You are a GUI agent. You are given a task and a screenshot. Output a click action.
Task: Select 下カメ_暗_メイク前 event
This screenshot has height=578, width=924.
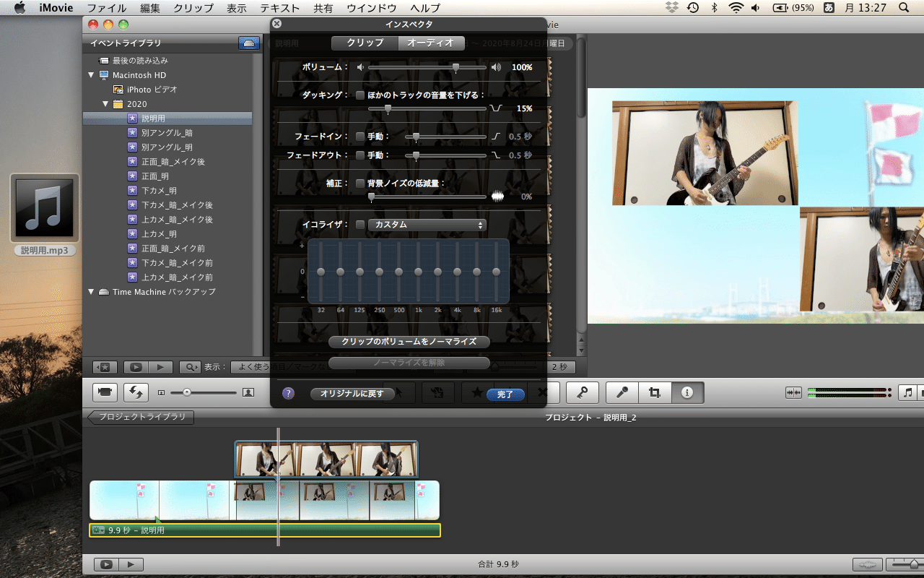167,263
